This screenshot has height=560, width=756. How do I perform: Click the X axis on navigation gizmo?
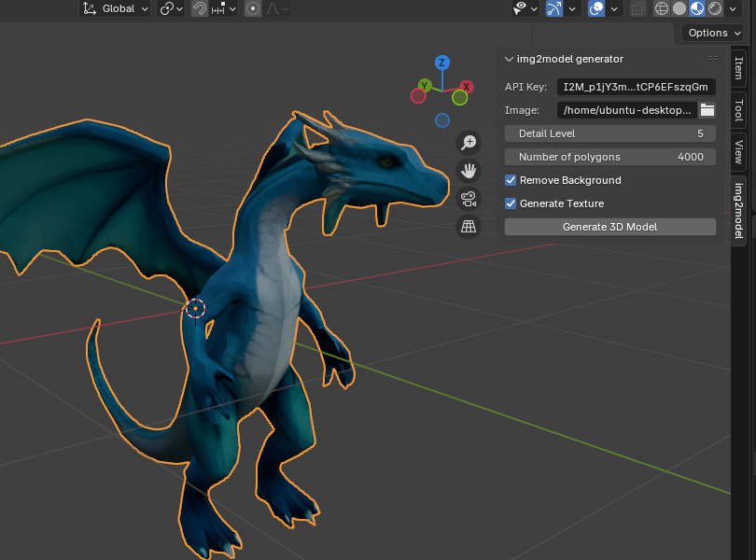click(x=467, y=88)
